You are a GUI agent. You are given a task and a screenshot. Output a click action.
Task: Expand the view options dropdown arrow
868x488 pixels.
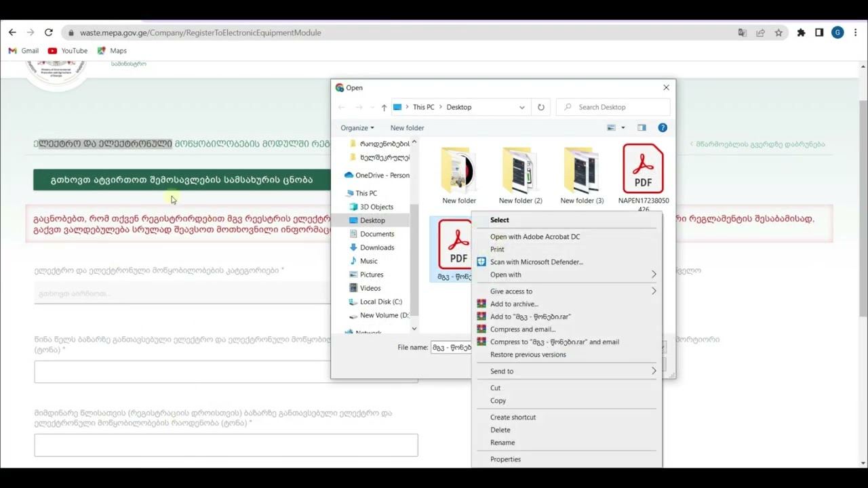tap(623, 127)
